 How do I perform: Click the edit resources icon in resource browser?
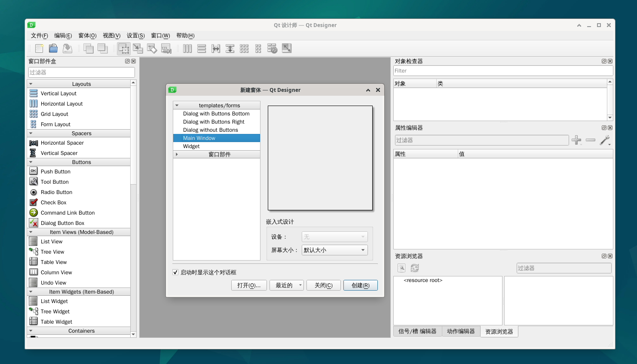click(x=401, y=268)
